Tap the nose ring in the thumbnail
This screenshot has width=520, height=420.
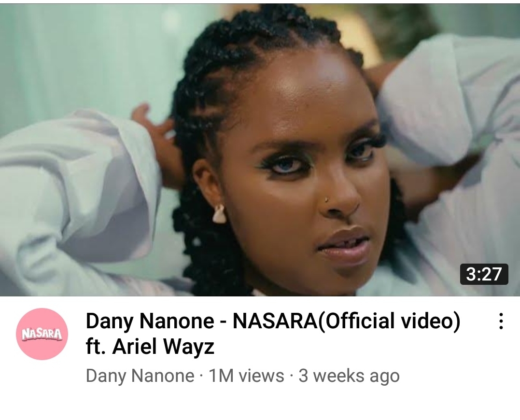point(326,199)
